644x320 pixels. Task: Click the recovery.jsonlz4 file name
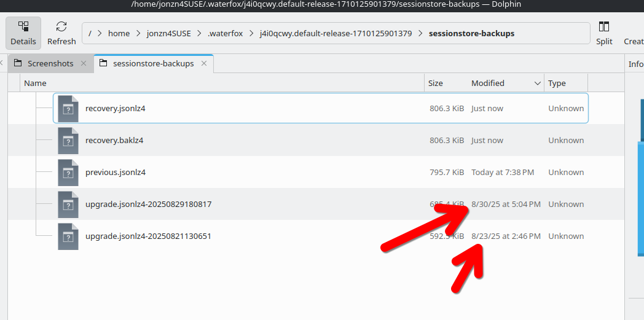(116, 109)
